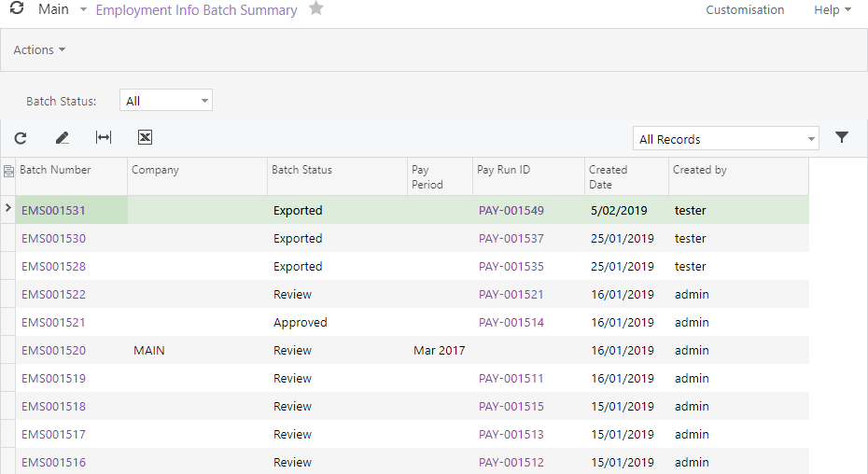Image resolution: width=868 pixels, height=474 pixels.
Task: Open pay run PAY-001549 link
Action: (511, 211)
